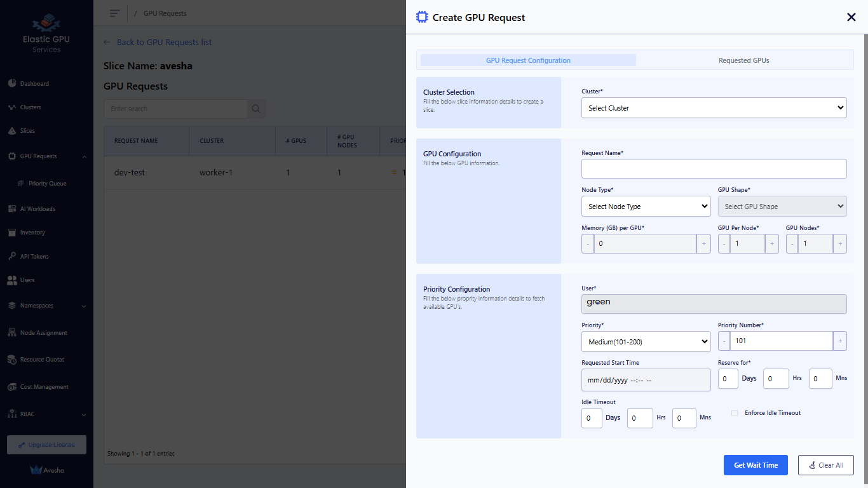The width and height of the screenshot is (868, 488).
Task: Open the Select Cluster dropdown
Action: [714, 108]
